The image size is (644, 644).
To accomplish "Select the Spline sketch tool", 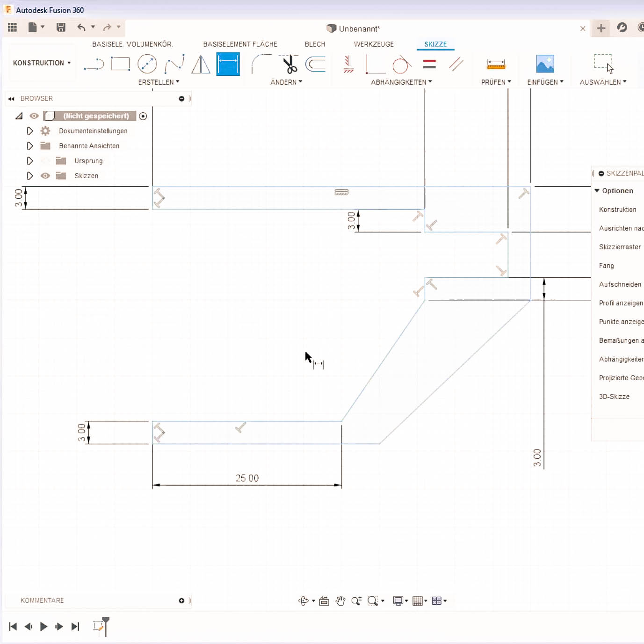I will pos(174,64).
